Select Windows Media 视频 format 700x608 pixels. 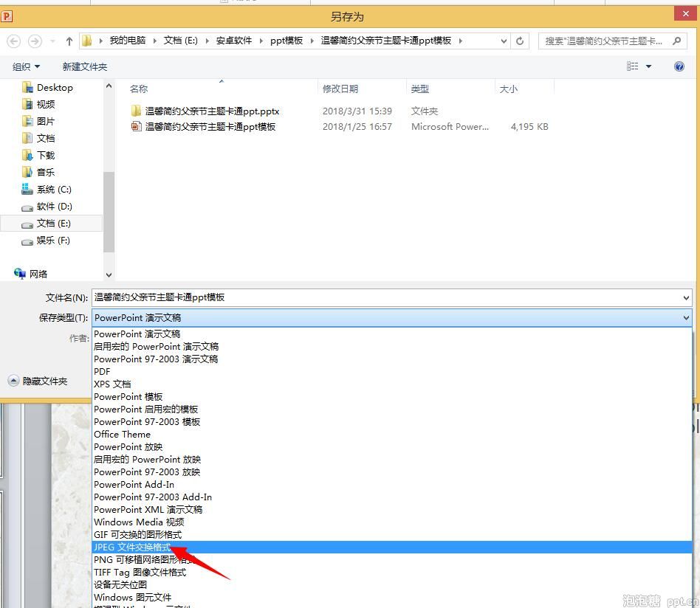391,522
